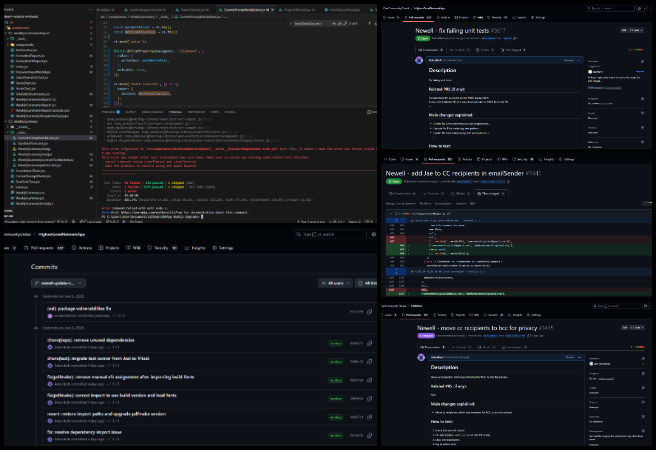Viewport: 656px width, 450px height.
Task: Copy SHA of 'restore import paths' commit
Action: pyautogui.click(x=369, y=417)
